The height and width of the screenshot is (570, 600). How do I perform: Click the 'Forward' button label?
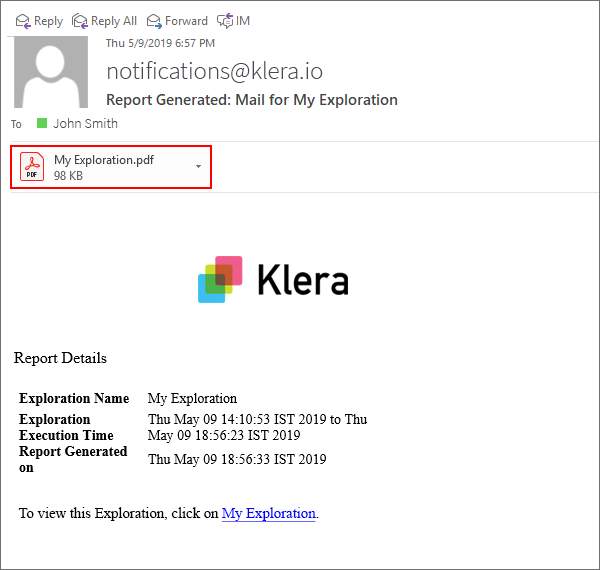pos(186,21)
